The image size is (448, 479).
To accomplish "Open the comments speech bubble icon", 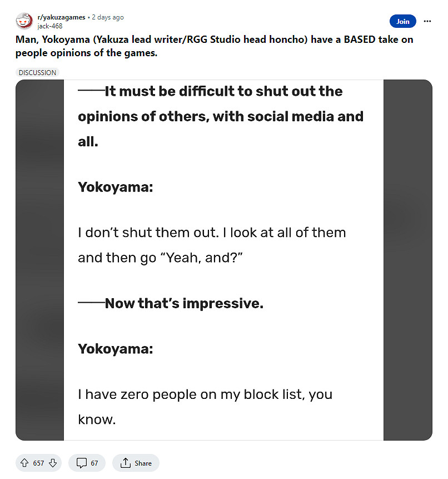I will point(81,463).
